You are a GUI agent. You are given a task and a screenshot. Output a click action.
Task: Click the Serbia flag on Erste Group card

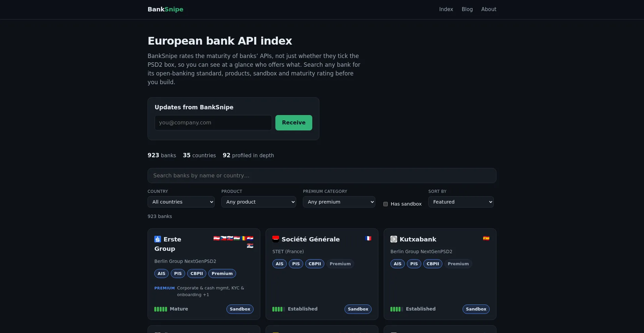pyautogui.click(x=250, y=246)
